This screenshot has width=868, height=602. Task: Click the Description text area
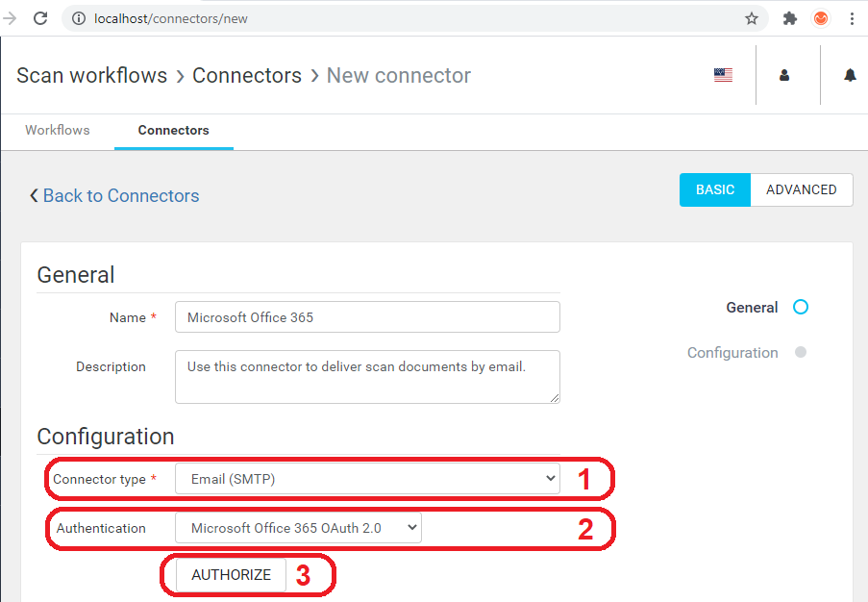[367, 376]
